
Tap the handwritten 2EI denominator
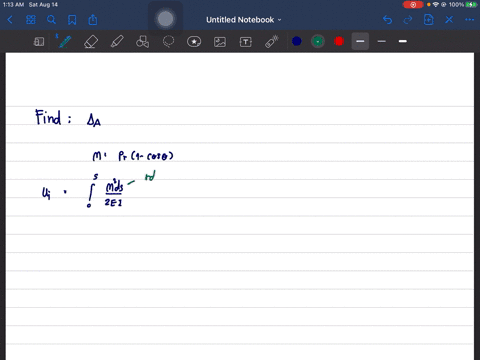pos(113,202)
